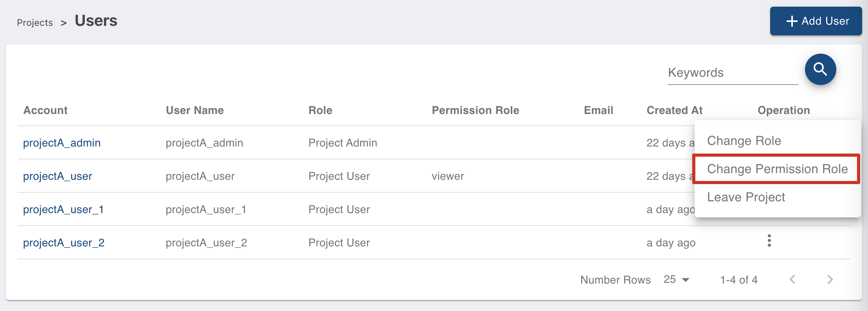Screen dimensions: 868x311
Task: Open the projectA_user account link
Action: tap(58, 176)
